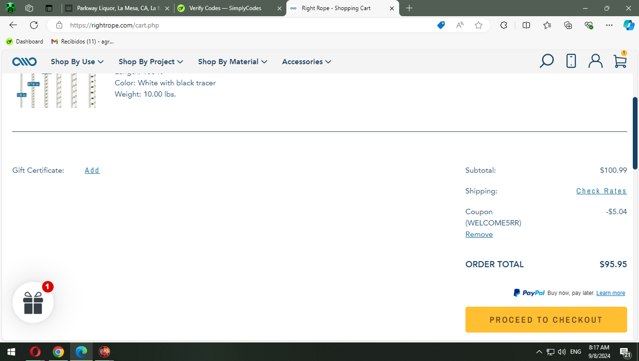Close the Parkway Liquor tab
The width and height of the screenshot is (639, 361).
coord(167,8)
